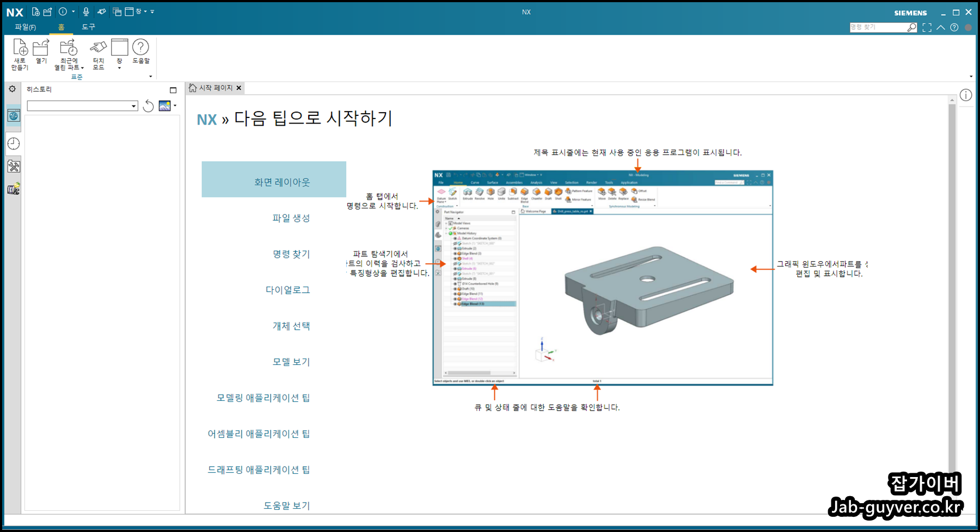Click the NX logo in title bar
The height and width of the screenshot is (532, 980).
tap(15, 13)
